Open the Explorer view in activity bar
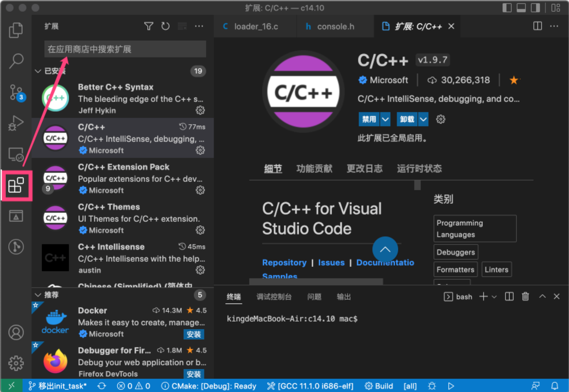Image resolution: width=569 pixels, height=392 pixels. coord(16,30)
